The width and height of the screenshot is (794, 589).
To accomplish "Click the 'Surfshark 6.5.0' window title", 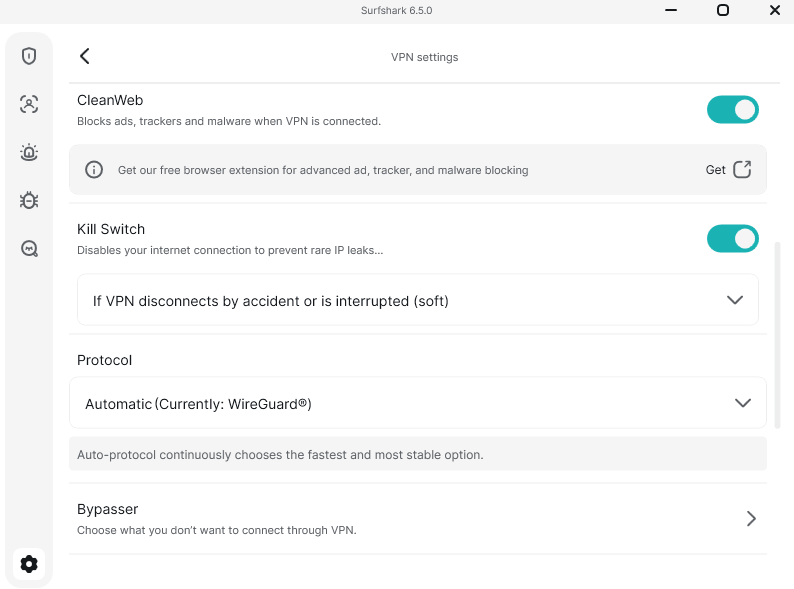I will click(x=396, y=11).
